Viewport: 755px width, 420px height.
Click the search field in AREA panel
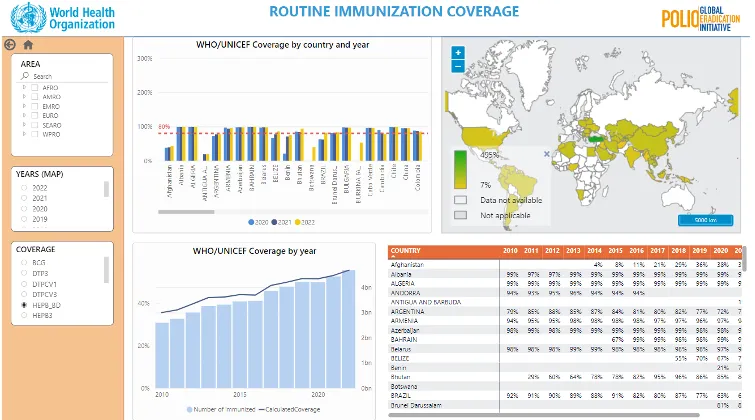pos(63,77)
